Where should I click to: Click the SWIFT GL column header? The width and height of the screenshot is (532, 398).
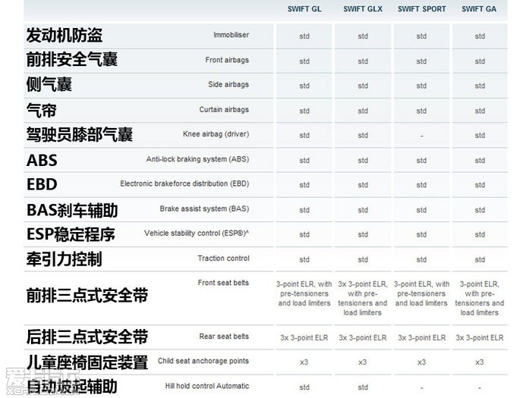pyautogui.click(x=304, y=9)
